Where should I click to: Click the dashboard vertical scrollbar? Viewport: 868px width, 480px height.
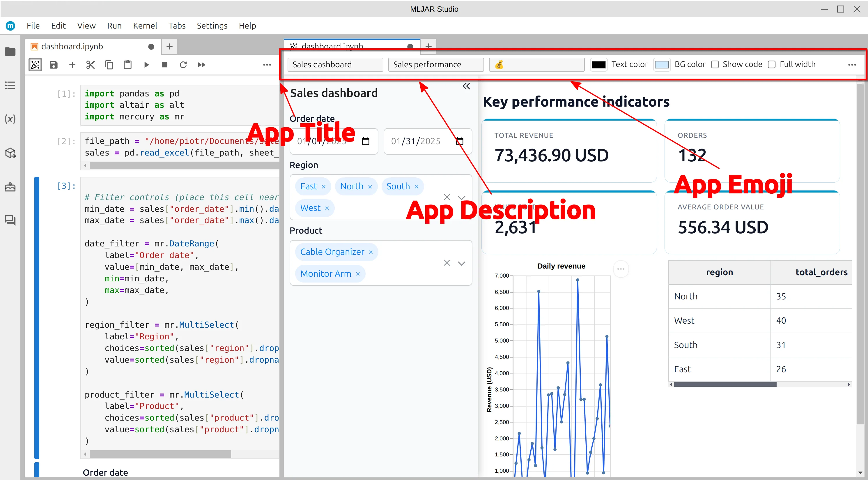pos(860,254)
